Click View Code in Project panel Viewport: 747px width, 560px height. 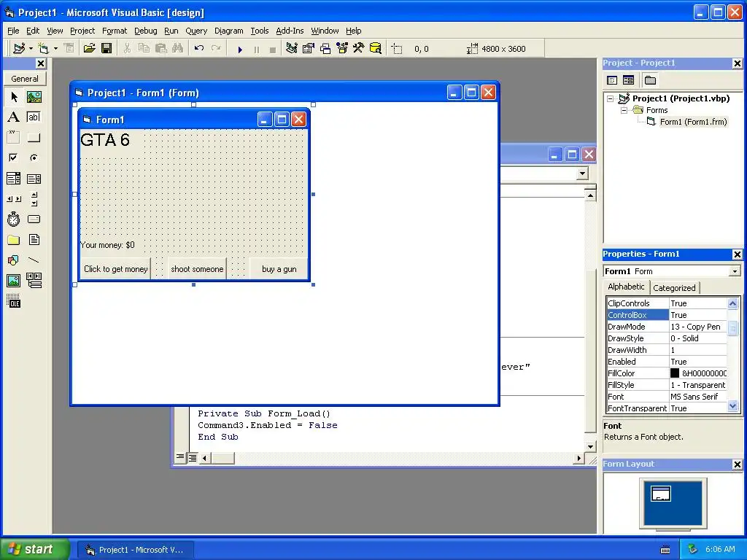click(x=612, y=80)
